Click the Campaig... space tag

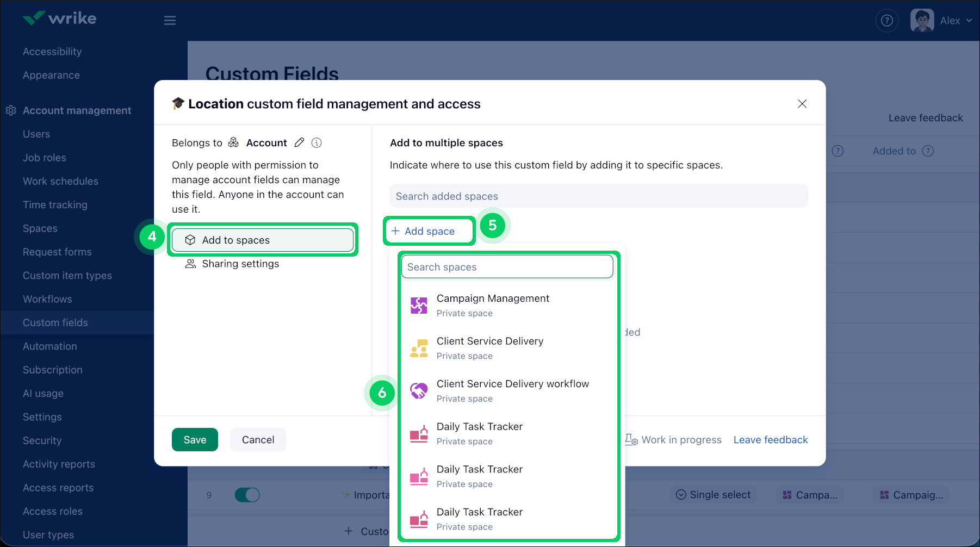point(911,495)
